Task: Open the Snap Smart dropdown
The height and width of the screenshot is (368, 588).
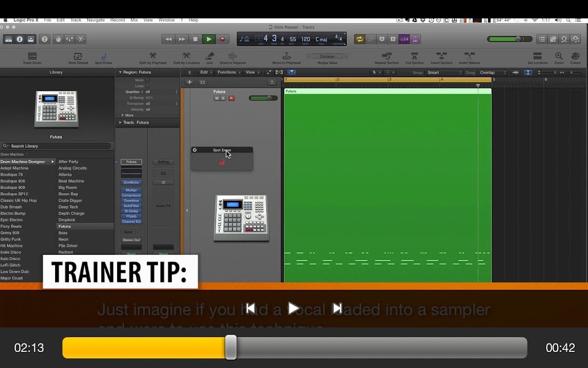Action: click(445, 72)
